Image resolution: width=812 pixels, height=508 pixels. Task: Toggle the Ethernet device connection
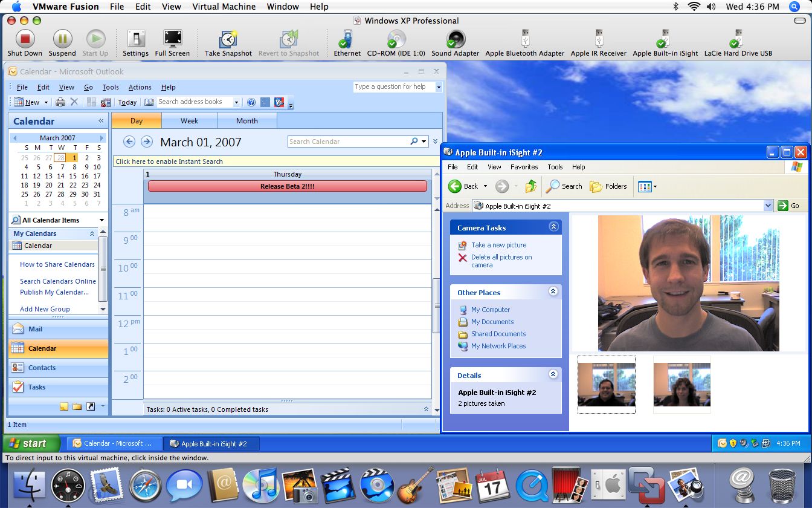coord(347,44)
